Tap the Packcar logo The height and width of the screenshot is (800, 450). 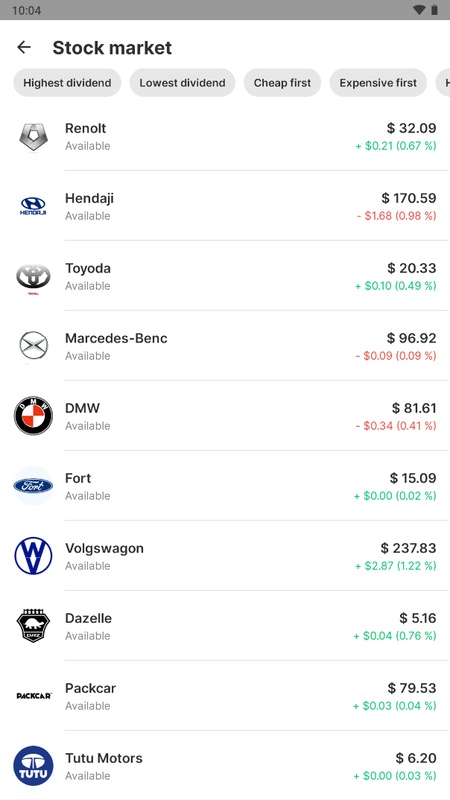(x=34, y=696)
